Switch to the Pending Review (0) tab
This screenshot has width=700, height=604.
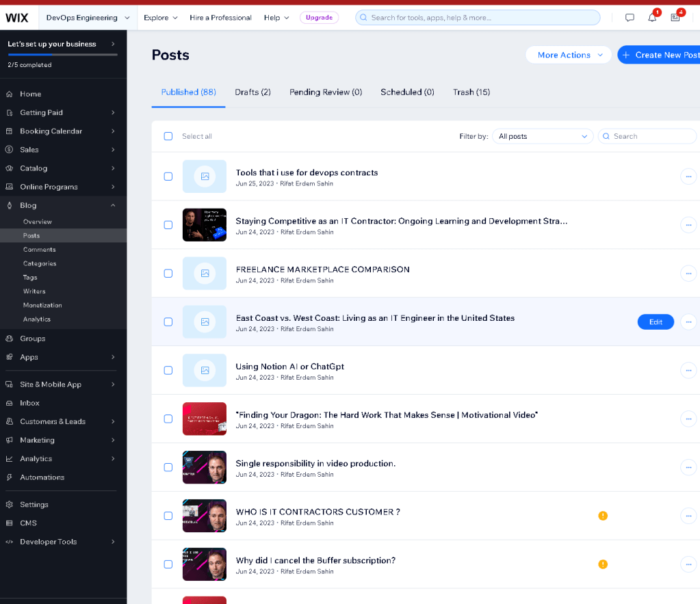pyautogui.click(x=326, y=92)
